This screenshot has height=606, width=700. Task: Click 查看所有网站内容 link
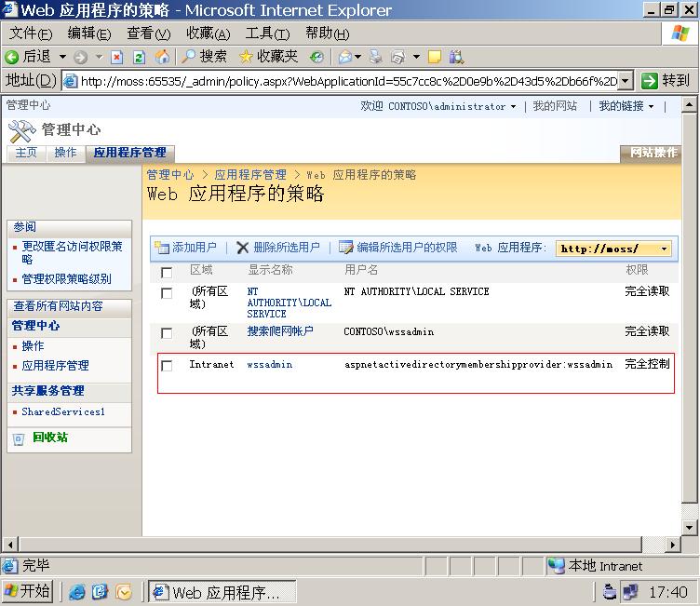[x=58, y=306]
